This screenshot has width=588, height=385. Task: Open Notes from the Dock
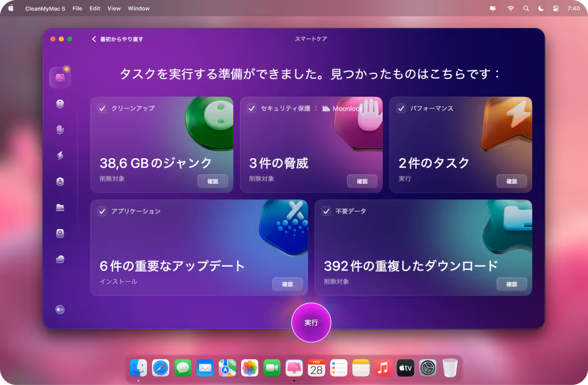coord(361,368)
